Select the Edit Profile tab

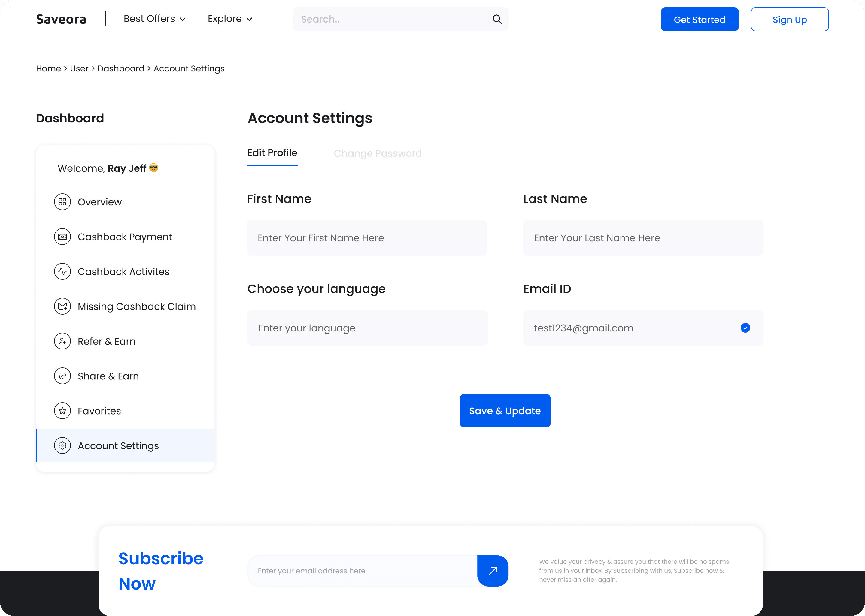coord(272,153)
